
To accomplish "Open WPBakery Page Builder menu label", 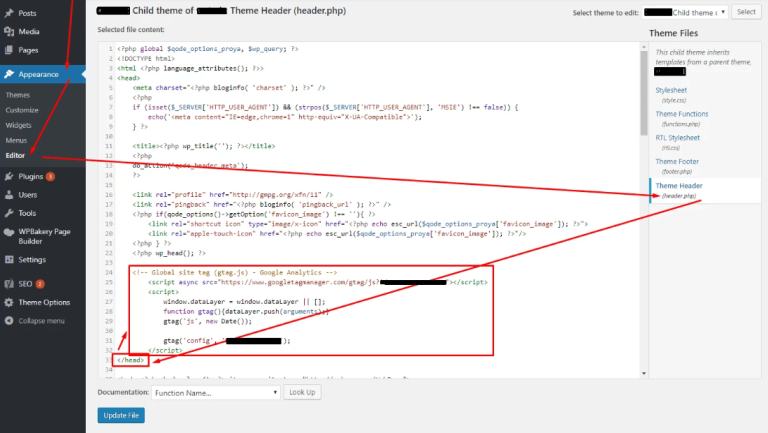I will pyautogui.click(x=45, y=236).
